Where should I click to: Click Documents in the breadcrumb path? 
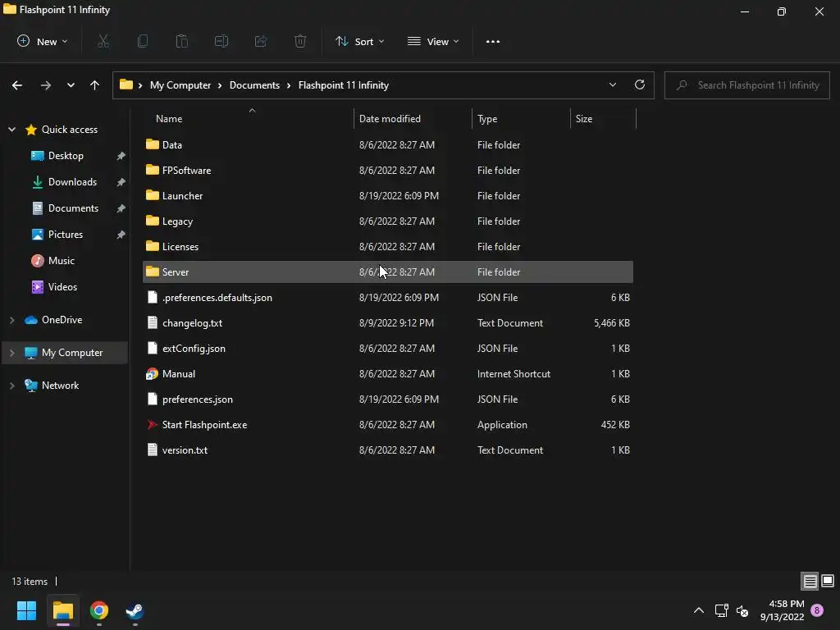point(254,85)
